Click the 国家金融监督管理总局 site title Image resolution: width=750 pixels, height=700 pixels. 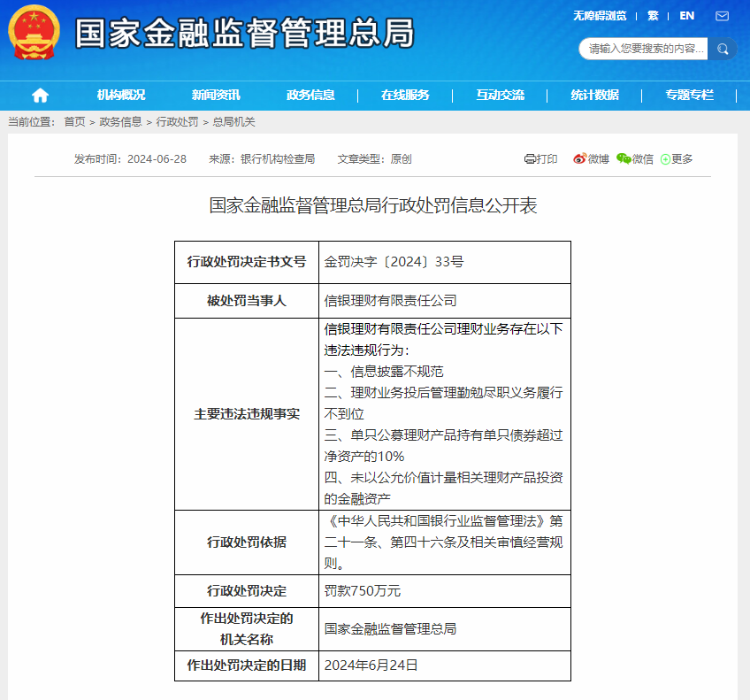tap(244, 33)
